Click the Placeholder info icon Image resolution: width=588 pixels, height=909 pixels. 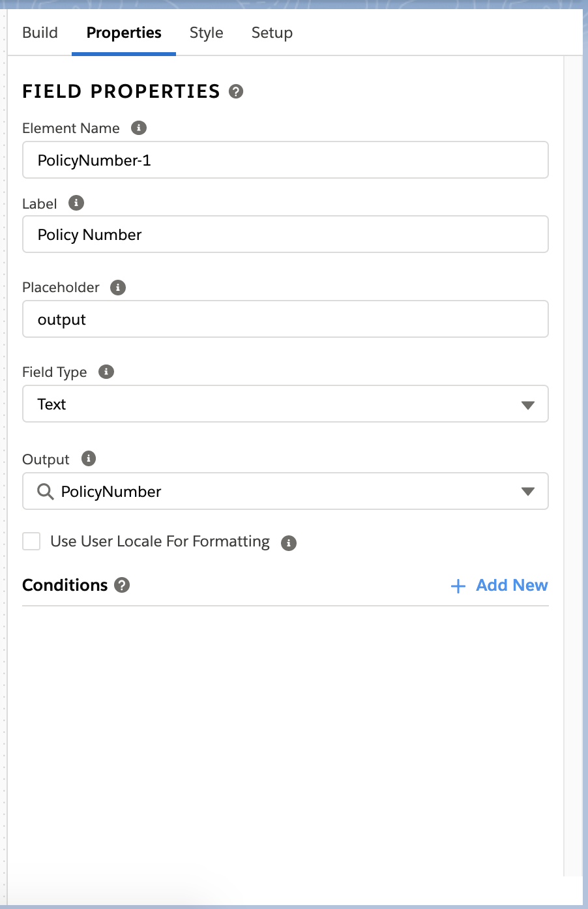[x=118, y=287]
